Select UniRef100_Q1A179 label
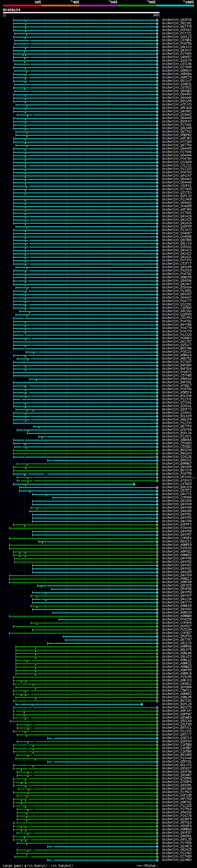197x868 pixels. [x=176, y=60]
